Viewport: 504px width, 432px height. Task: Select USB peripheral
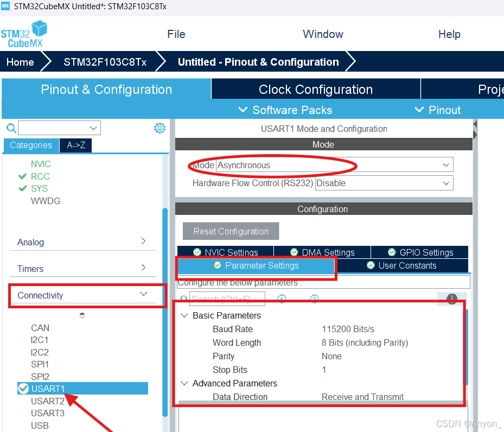click(x=40, y=425)
